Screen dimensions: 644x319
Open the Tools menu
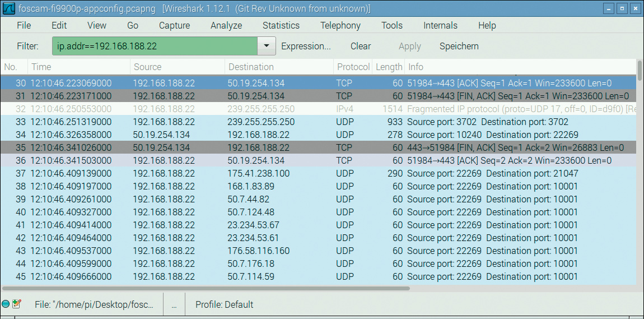click(x=392, y=25)
